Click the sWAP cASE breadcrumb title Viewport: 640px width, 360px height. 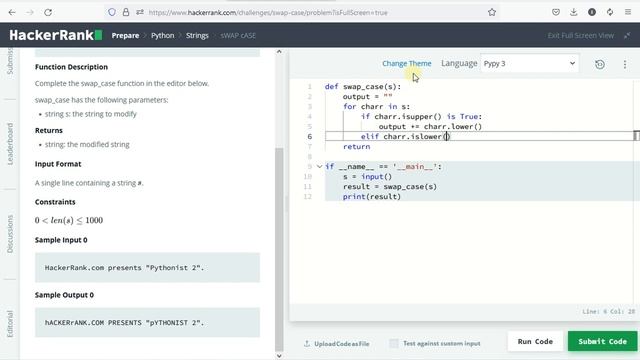pyautogui.click(x=238, y=36)
